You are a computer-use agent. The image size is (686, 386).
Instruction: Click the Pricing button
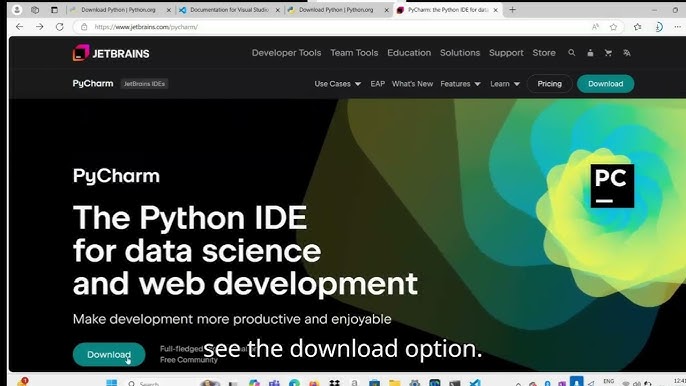coord(550,84)
